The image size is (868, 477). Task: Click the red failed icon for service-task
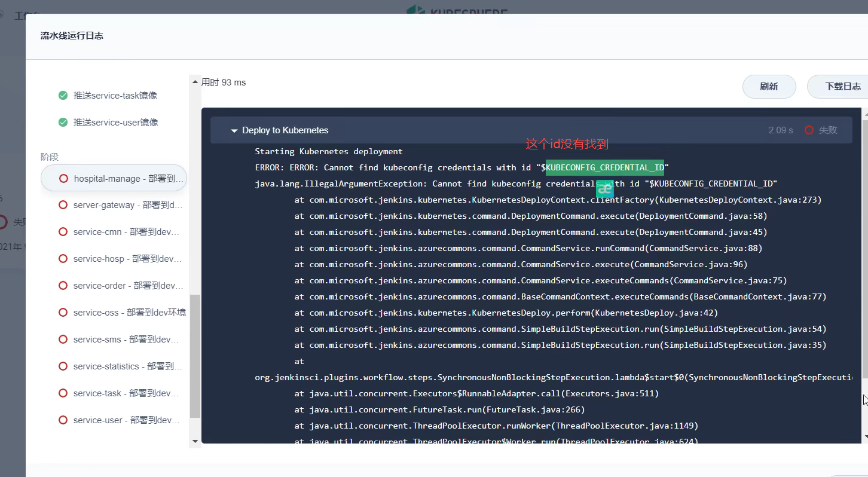63,393
